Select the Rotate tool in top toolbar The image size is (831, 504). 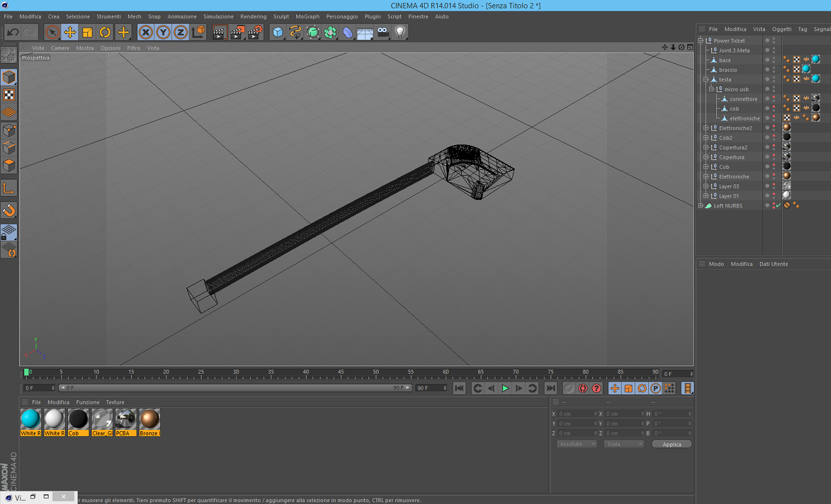point(105,33)
